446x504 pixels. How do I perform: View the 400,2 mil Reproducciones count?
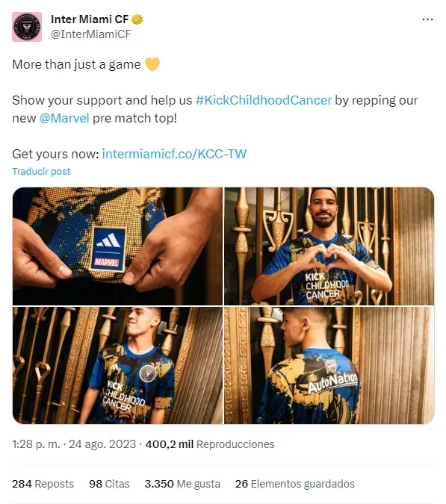(x=210, y=444)
